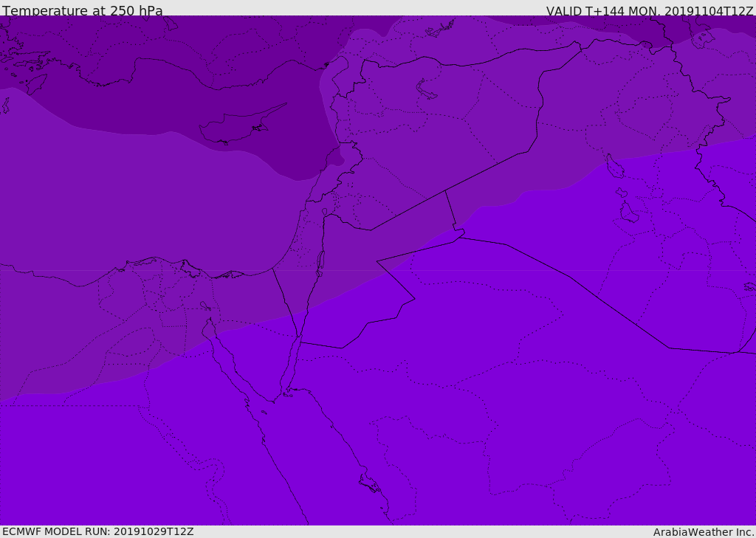
Task: Click the 'ECMWF MODEL RUN: 20191029T12Z' text
Action: pos(98,531)
